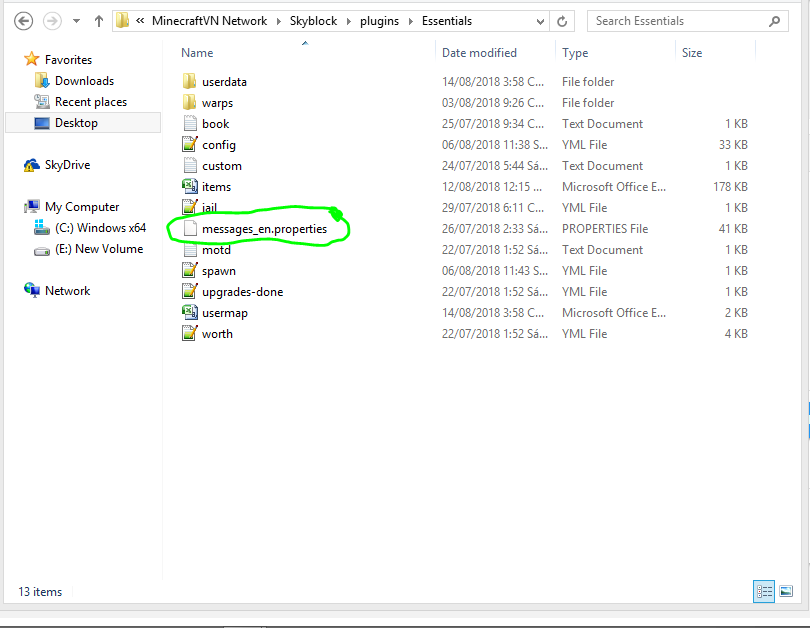The width and height of the screenshot is (810, 628).
Task: Expand arrow after plugins breadcrumb
Action: pos(411,21)
